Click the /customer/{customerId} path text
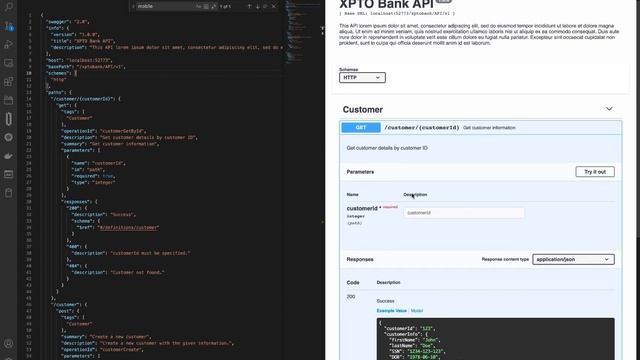The image size is (640, 360). (422, 128)
